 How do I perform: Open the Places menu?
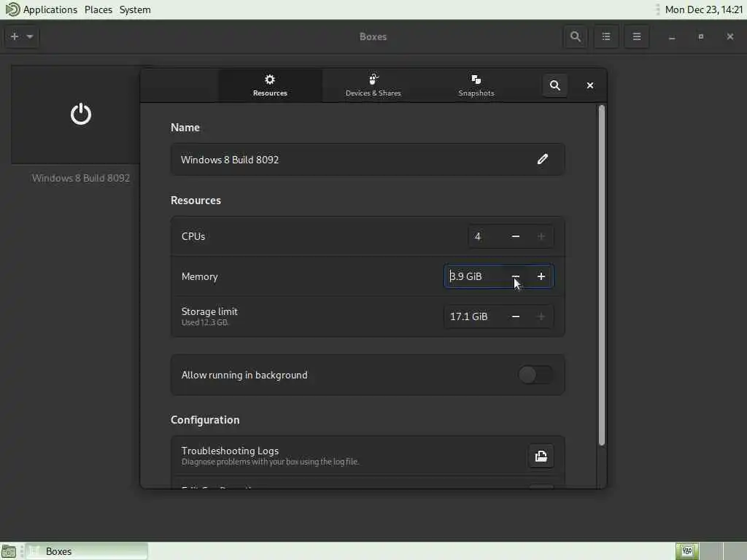(x=98, y=9)
